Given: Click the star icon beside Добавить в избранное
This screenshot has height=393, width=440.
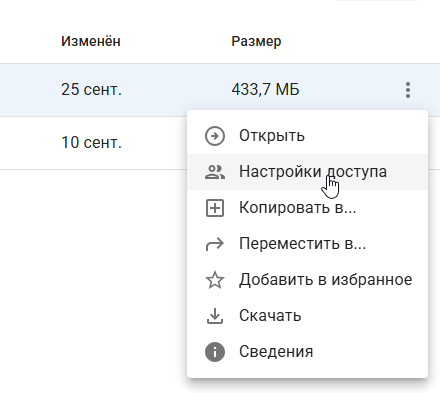Looking at the screenshot, I should pos(215,280).
